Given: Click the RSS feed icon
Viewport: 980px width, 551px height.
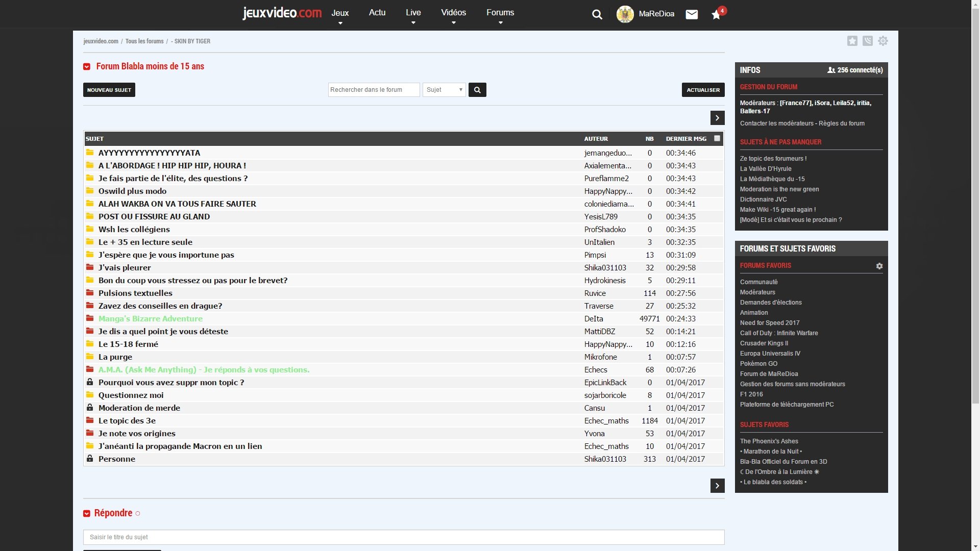Looking at the screenshot, I should (x=868, y=41).
